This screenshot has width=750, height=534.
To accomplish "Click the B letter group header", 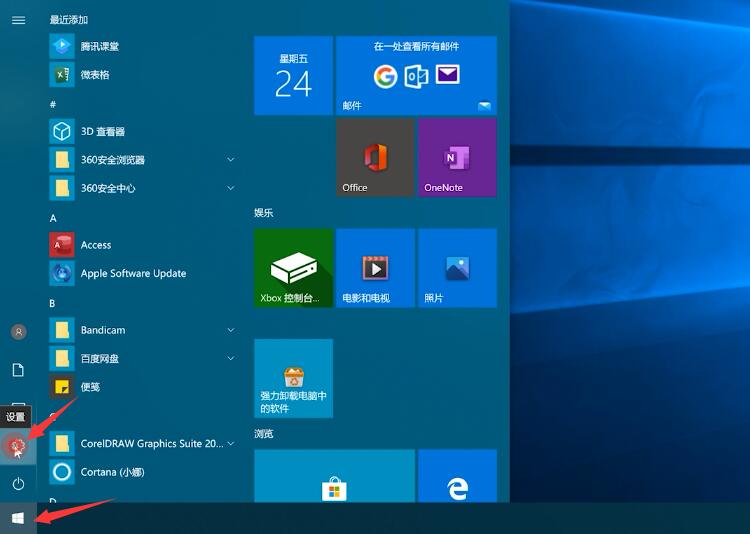I will [x=52, y=303].
